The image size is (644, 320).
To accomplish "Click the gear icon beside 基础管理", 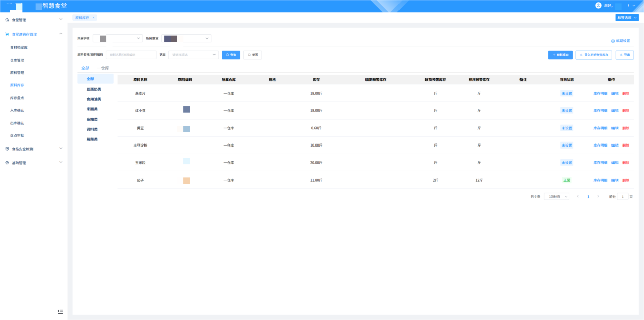I will pos(7,163).
